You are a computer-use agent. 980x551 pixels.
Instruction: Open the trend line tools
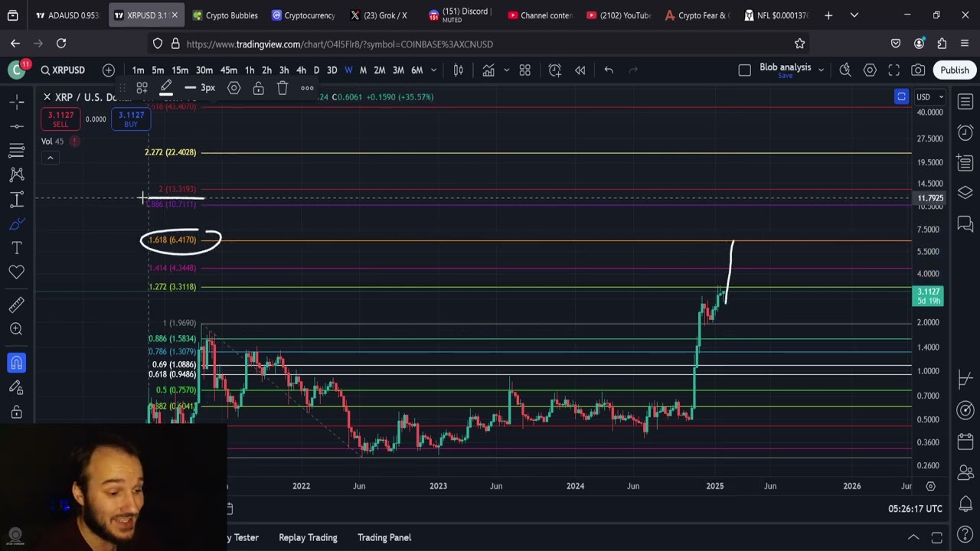(x=17, y=126)
